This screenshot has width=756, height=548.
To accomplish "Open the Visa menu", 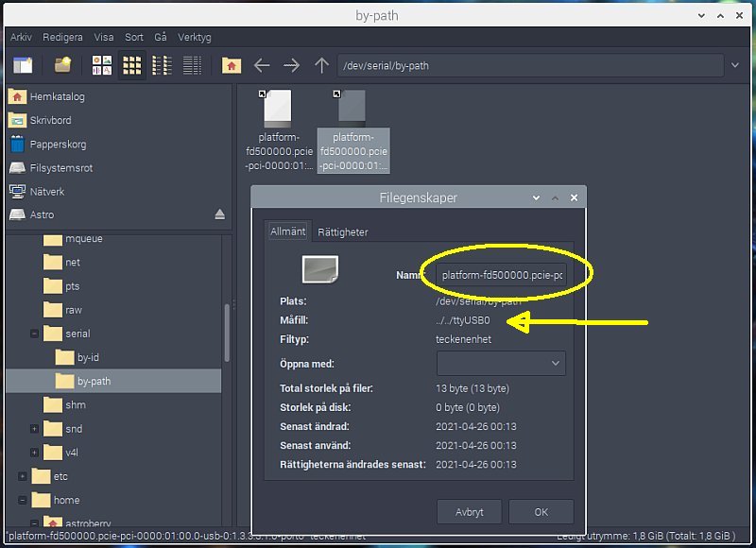I will tap(104, 37).
